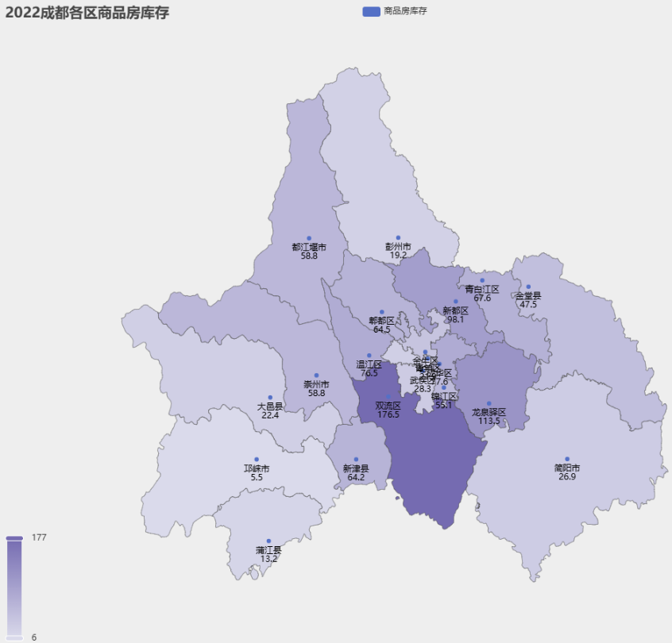672x643 pixels.
Task: Click the 177 max value label
Action: 39,537
